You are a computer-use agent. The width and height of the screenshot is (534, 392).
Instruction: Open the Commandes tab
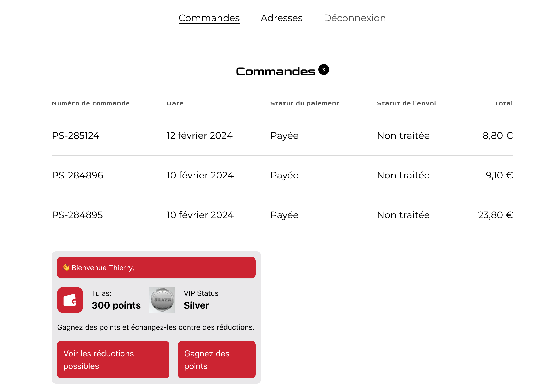pyautogui.click(x=209, y=18)
